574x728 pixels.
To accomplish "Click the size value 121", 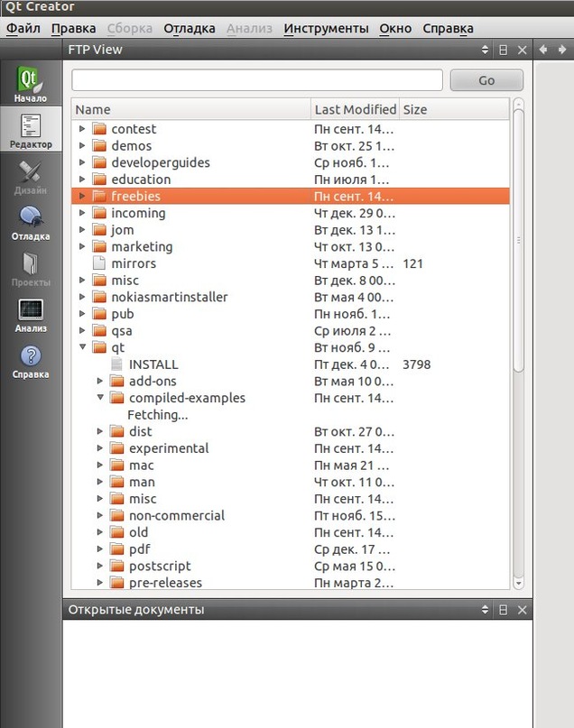I will click(412, 263).
